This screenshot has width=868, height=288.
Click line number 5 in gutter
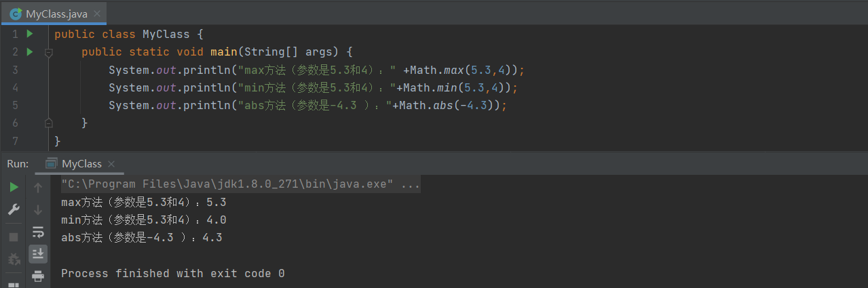tap(15, 105)
